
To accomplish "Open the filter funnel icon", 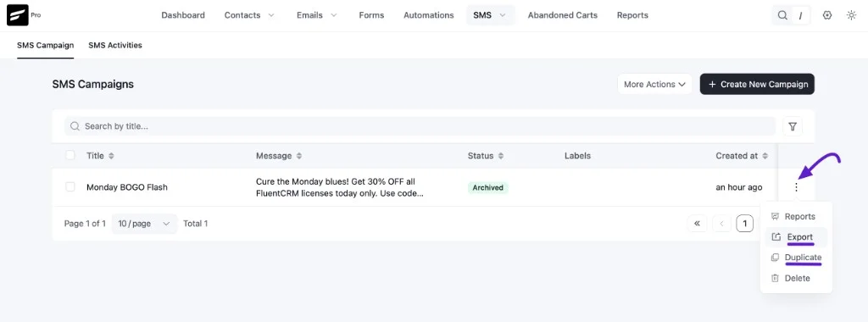I will (793, 127).
